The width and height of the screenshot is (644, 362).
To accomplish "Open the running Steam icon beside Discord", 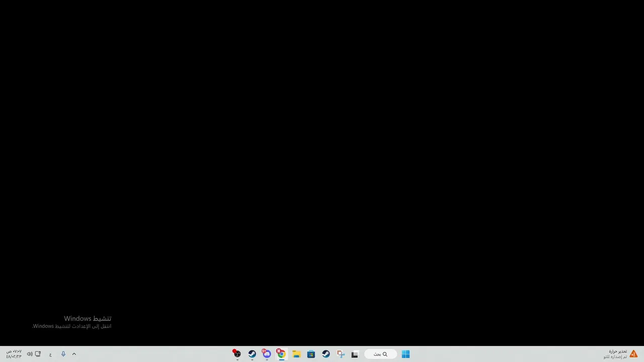I will (x=252, y=354).
